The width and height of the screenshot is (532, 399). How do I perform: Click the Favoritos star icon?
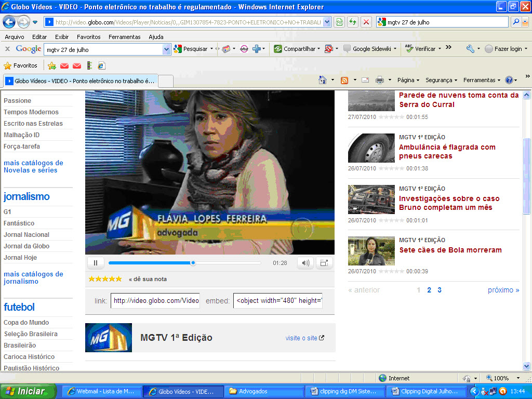(x=7, y=66)
